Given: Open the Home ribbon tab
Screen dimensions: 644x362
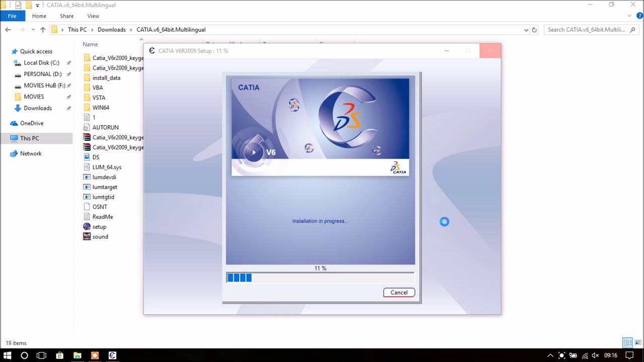Looking at the screenshot, I should [x=39, y=16].
